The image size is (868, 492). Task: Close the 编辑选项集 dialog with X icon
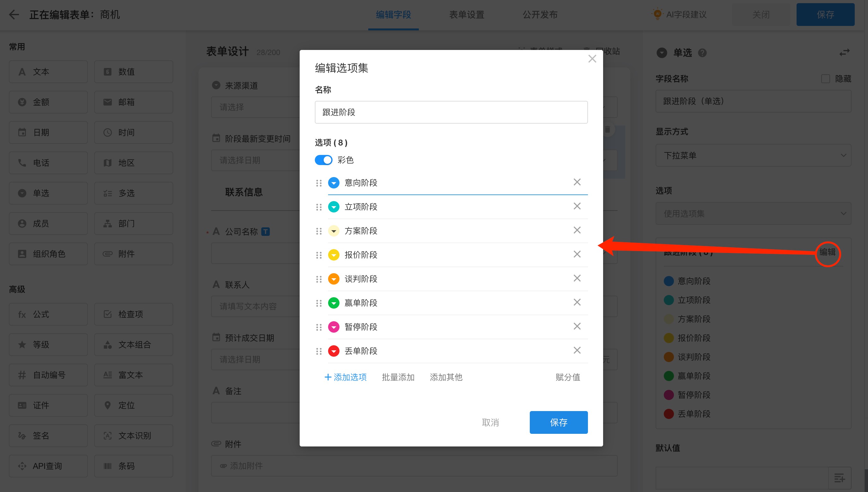pyautogui.click(x=592, y=59)
